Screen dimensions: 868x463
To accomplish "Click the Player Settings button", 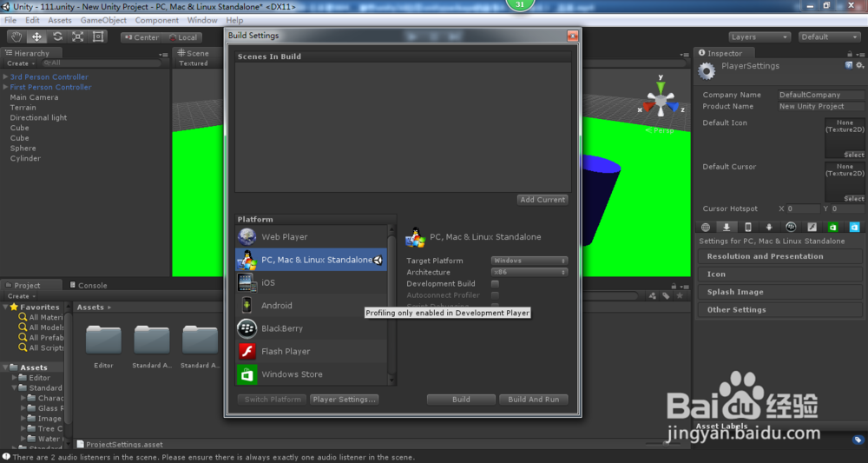I will pos(344,400).
